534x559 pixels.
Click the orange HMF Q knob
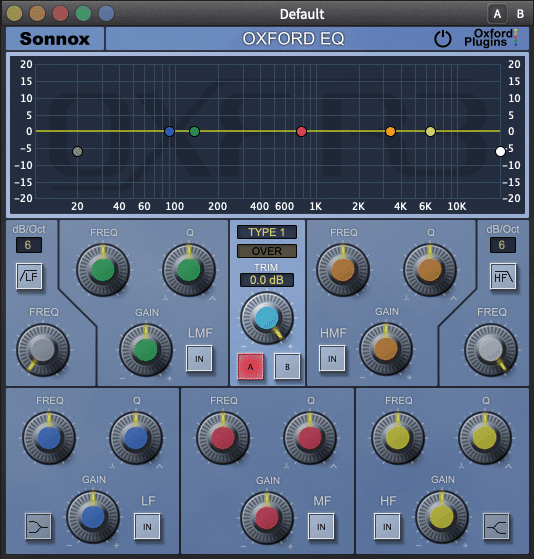point(430,270)
